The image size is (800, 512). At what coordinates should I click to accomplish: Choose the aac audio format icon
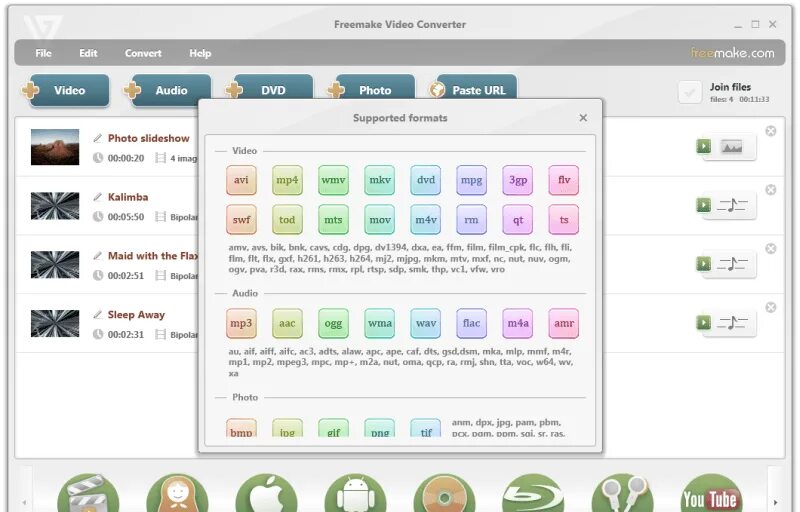click(287, 323)
